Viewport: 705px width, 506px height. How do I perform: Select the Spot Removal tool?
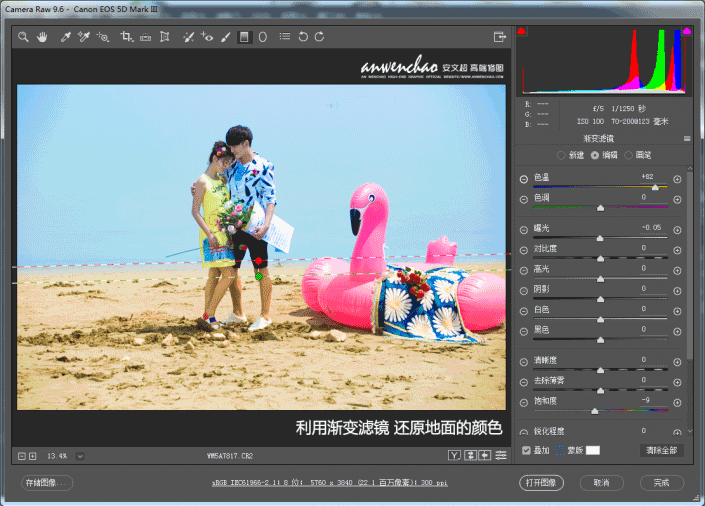(188, 37)
